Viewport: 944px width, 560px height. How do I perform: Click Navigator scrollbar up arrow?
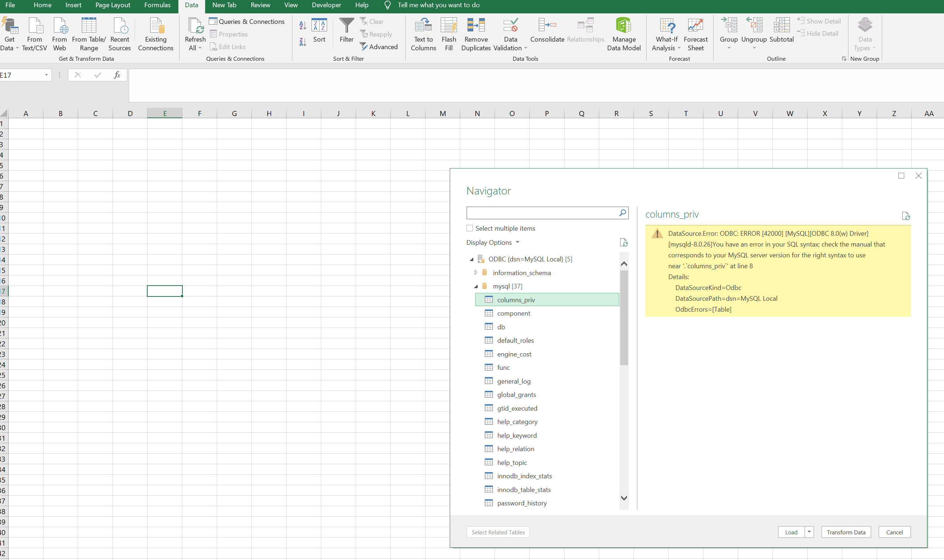[624, 264]
